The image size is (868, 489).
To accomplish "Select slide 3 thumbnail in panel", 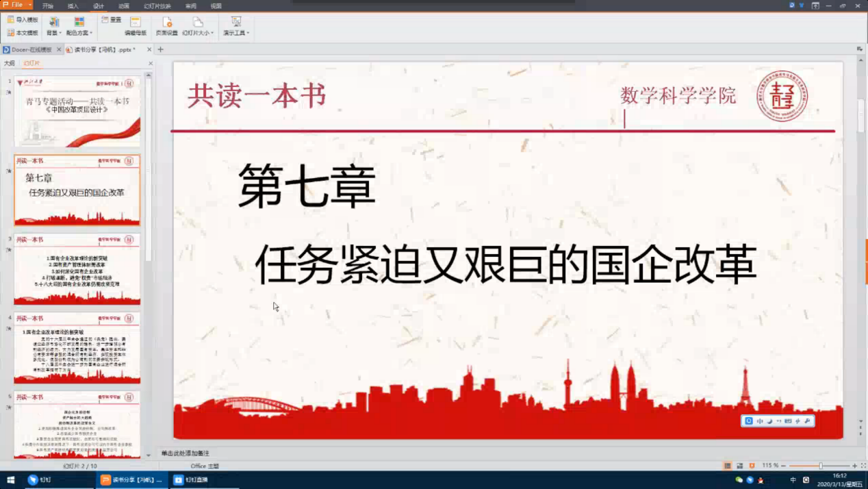I will tap(77, 269).
